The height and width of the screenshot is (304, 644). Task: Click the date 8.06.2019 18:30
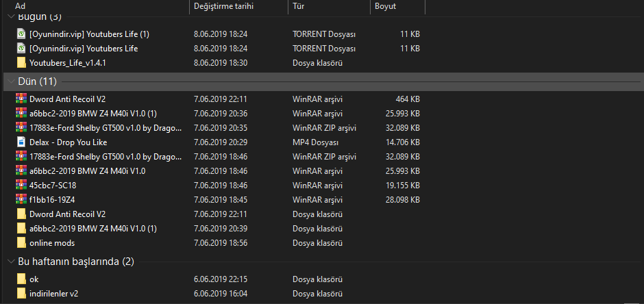point(221,63)
